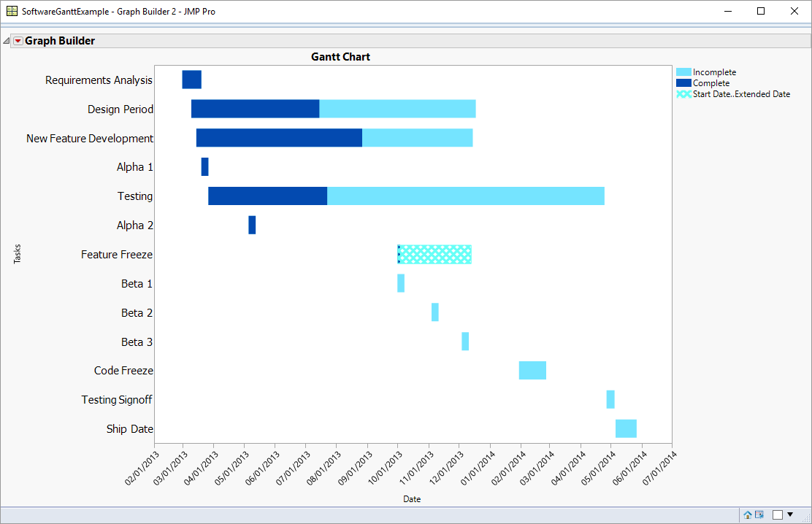Click the Gantt Chart title text
812x524 pixels.
pyautogui.click(x=340, y=56)
